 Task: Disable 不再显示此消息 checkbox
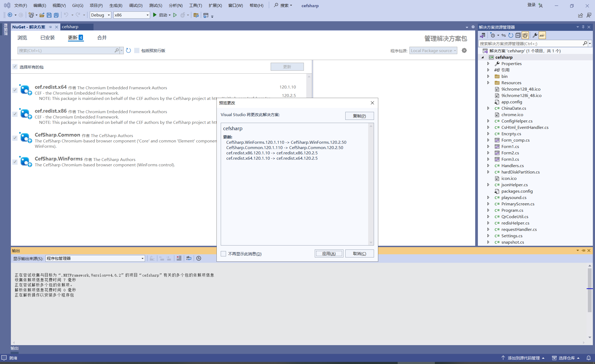coord(224,254)
